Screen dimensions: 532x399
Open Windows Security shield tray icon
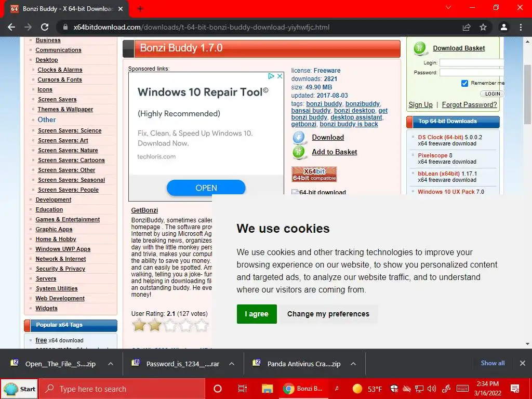coord(394,389)
